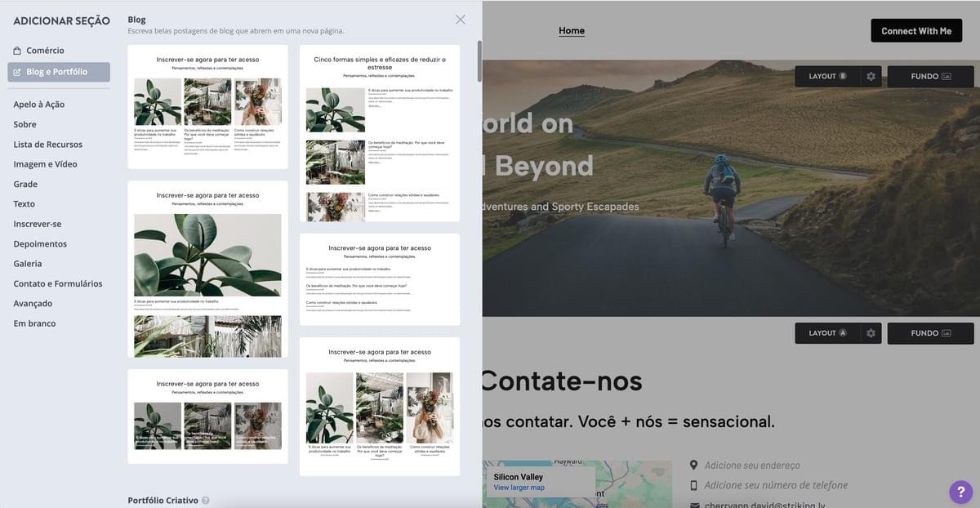Close the Add Section panel
The height and width of the screenshot is (508, 980).
(x=461, y=20)
